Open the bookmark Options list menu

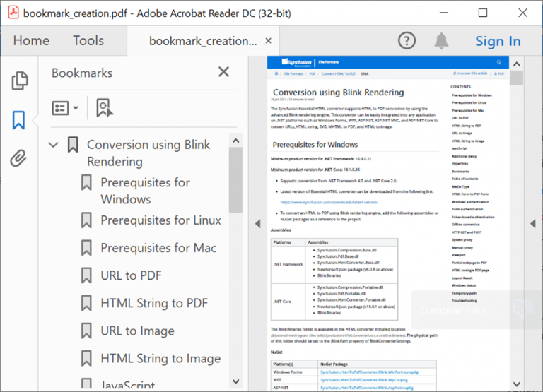click(65, 108)
